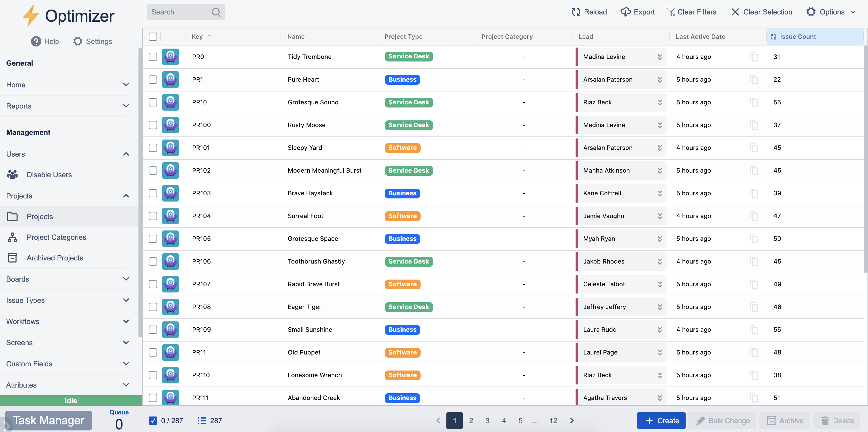Toggle the blue checkbox beside 0 / 287
This screenshot has width=868, height=432.
pos(153,421)
